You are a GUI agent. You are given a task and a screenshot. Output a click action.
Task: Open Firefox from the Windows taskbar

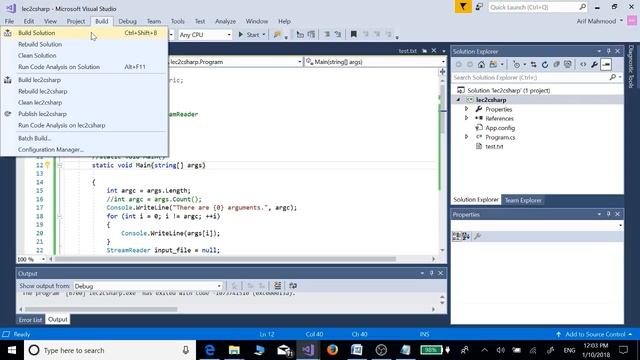pyautogui.click(x=332, y=350)
